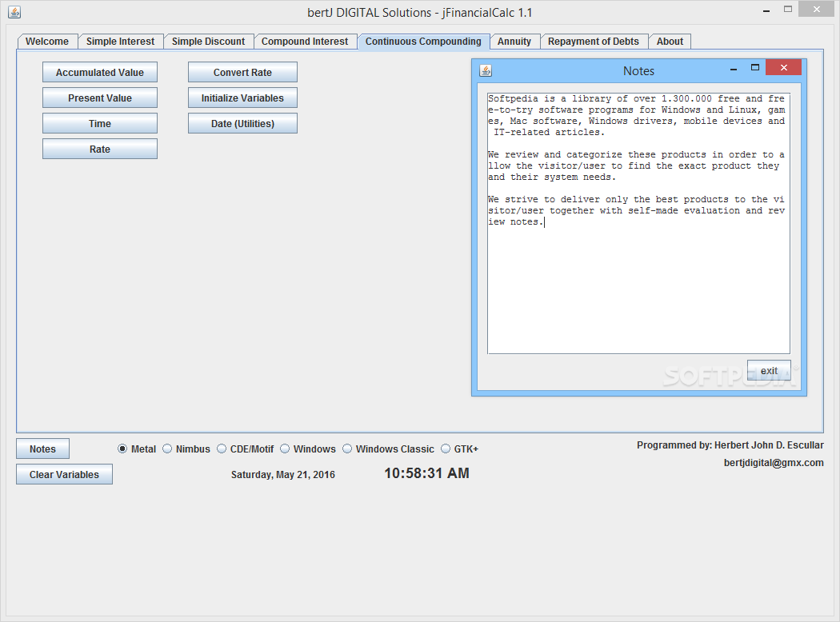Go to the Compound Interest tab

pos(305,42)
